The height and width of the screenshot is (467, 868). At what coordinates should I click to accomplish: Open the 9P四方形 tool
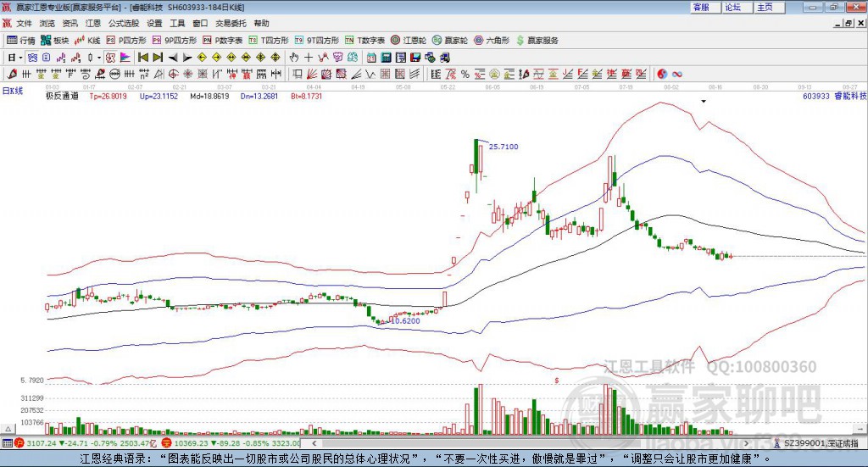[175, 41]
